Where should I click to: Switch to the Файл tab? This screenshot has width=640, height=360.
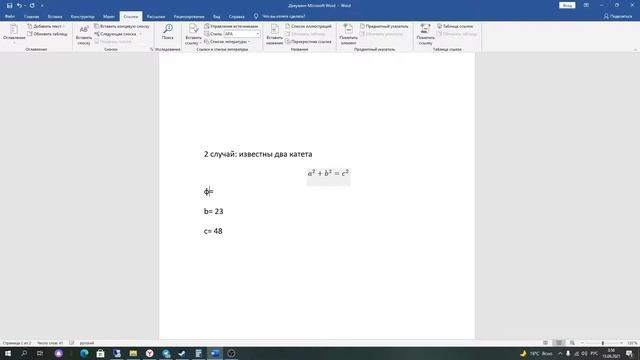point(10,17)
